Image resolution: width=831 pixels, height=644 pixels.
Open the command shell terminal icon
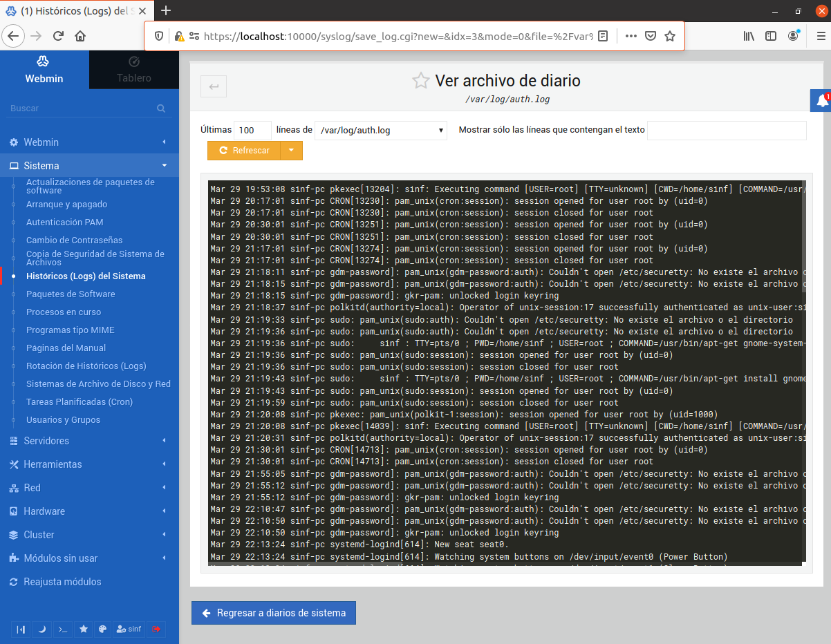click(x=62, y=629)
